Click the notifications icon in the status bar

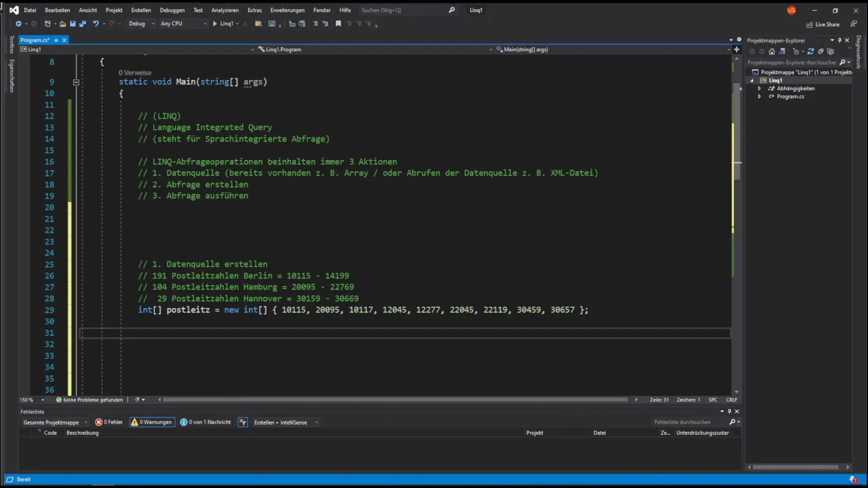click(853, 479)
